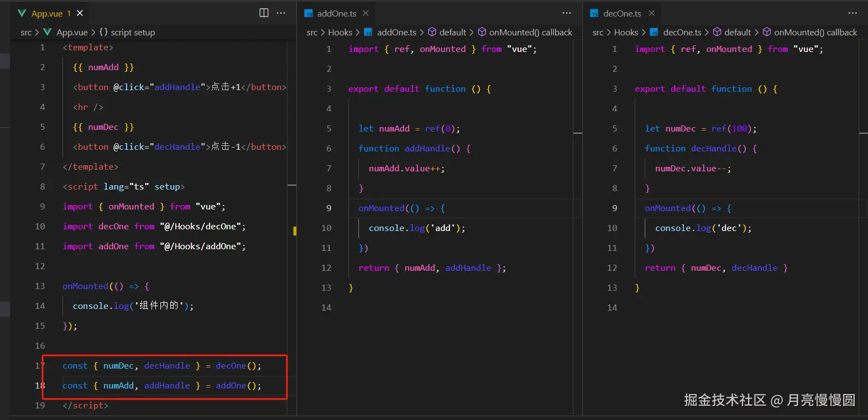This screenshot has width=868, height=420.
Task: Open more actions in addOne.ts editor group
Action: pos(567,13)
